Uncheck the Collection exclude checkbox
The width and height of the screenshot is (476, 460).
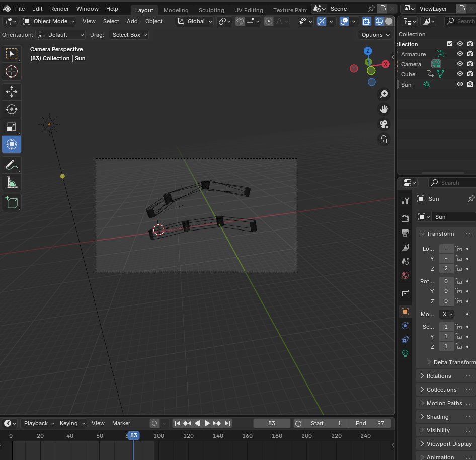coord(450,44)
